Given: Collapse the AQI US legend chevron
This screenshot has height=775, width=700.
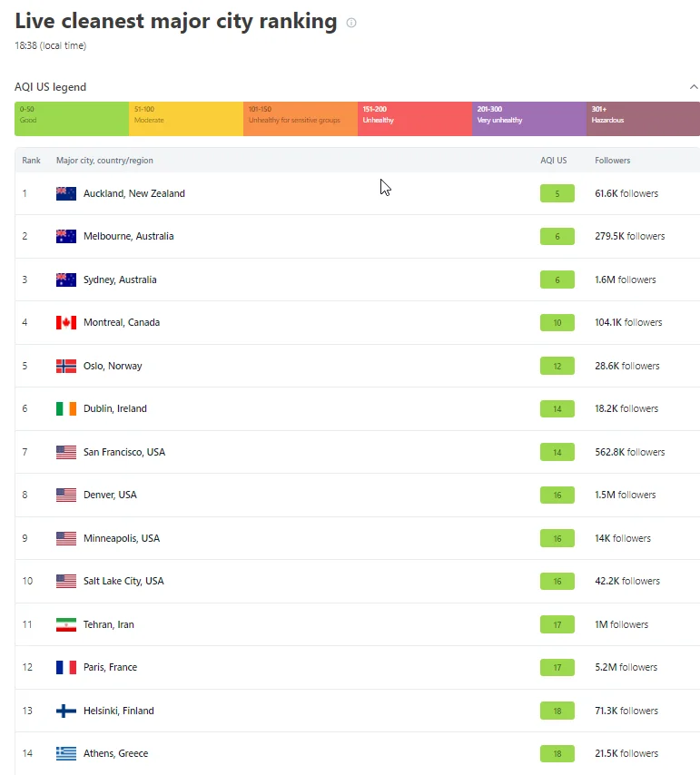Looking at the screenshot, I should coord(694,87).
